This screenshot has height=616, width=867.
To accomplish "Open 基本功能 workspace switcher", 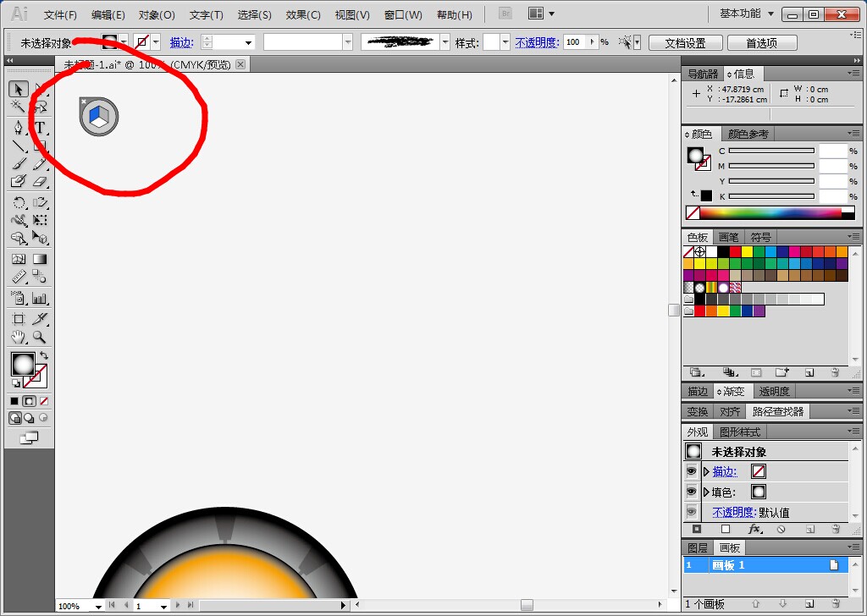I will (x=747, y=14).
